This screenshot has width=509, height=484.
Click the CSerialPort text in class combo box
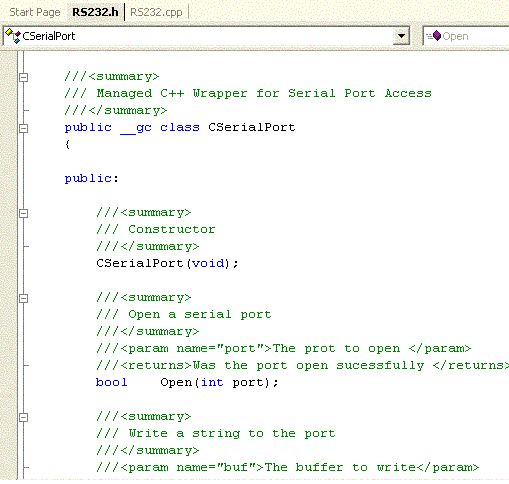tap(49, 36)
